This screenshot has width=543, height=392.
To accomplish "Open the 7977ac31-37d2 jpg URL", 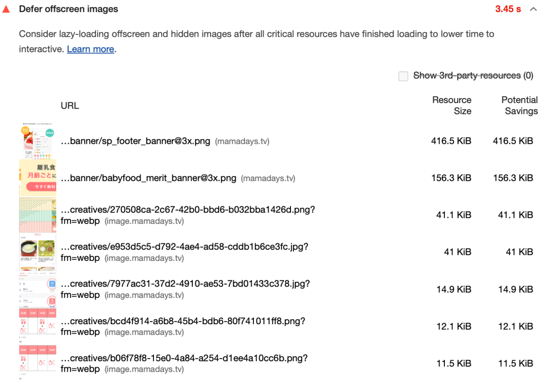I will pyautogui.click(x=185, y=289).
